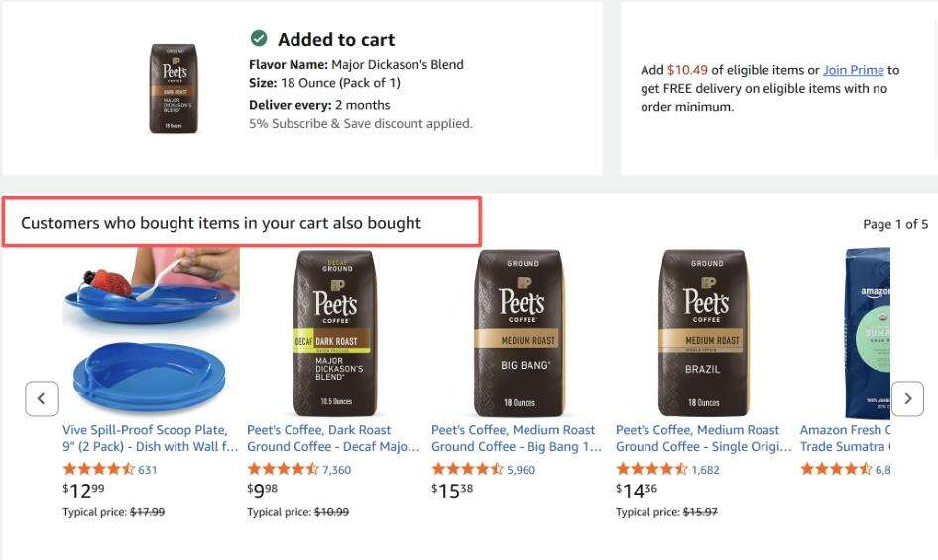Click the Vive Scoop Plate star rating
938x560 pixels.
98,469
